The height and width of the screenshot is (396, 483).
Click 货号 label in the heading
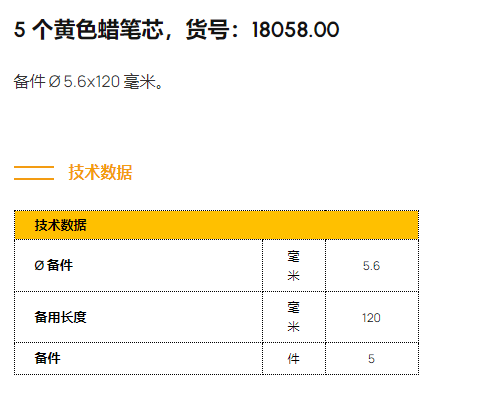pyautogui.click(x=207, y=30)
